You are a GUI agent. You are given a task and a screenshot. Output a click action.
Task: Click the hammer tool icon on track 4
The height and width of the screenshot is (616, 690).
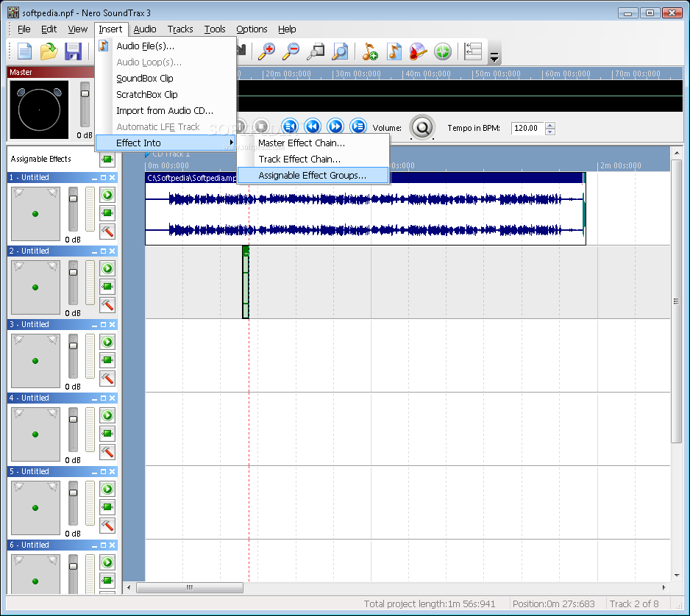(x=107, y=451)
